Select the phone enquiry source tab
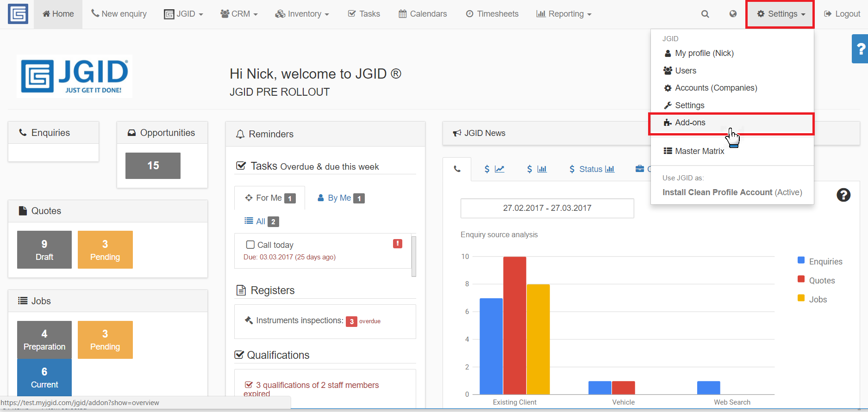The height and width of the screenshot is (412, 868). point(457,169)
